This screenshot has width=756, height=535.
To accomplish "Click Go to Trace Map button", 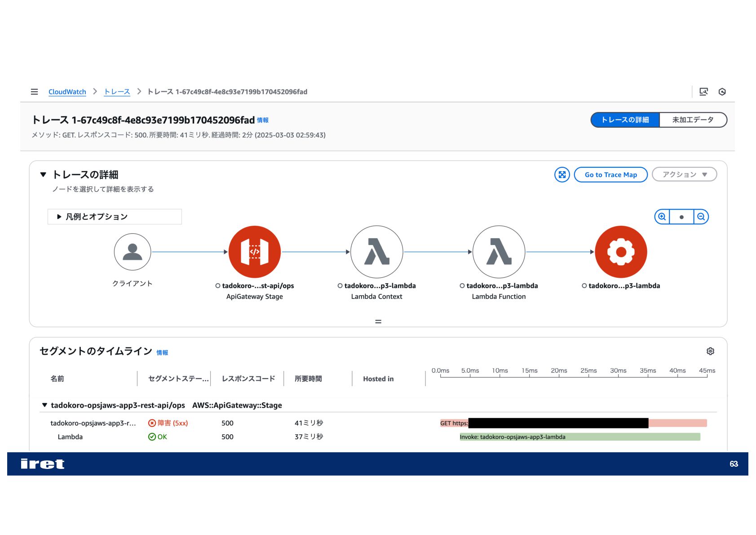I will [x=611, y=174].
